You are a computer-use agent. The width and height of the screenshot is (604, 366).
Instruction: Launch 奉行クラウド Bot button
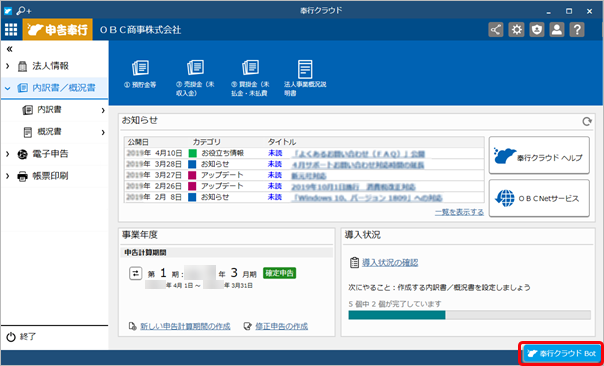(562, 353)
